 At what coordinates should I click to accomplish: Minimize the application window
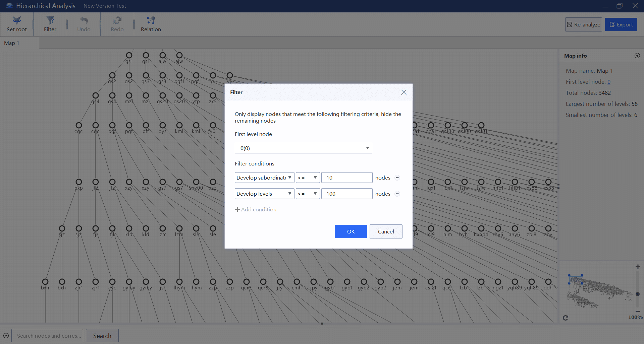point(605,6)
